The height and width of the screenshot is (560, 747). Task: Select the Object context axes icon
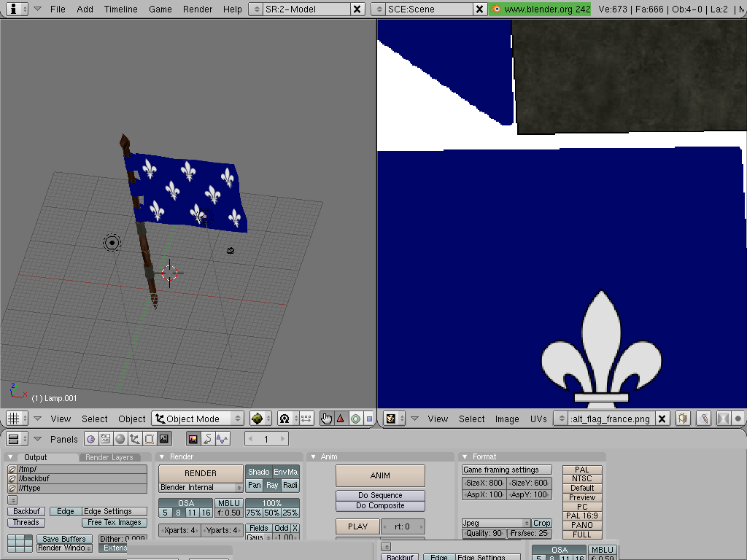[135, 439]
